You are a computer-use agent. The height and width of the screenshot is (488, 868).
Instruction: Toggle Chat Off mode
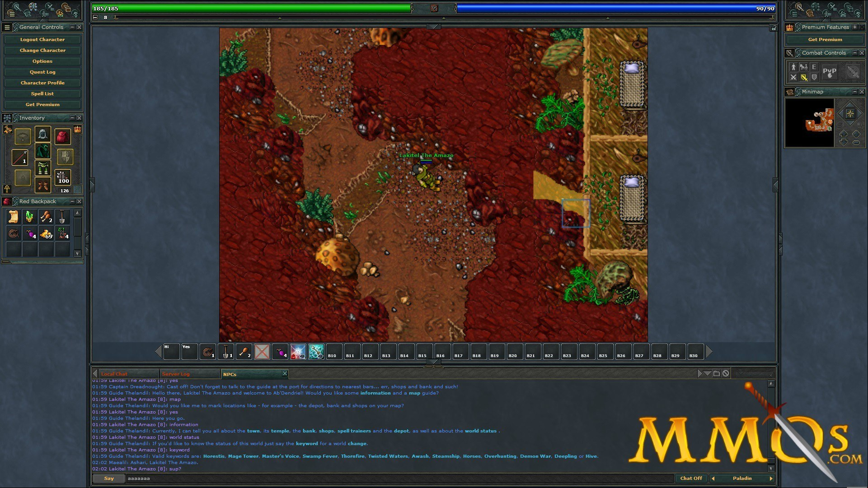pyautogui.click(x=691, y=479)
